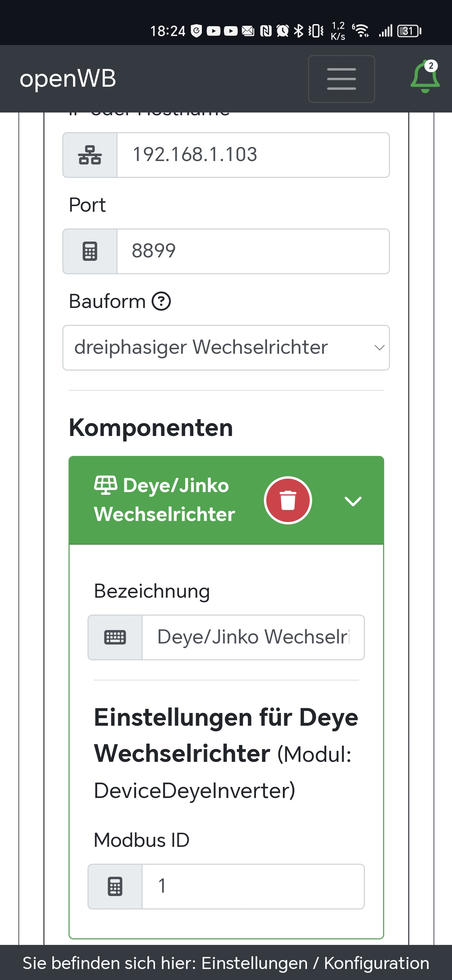Image resolution: width=452 pixels, height=980 pixels.
Task: Focus the Modbus ID input field
Action: point(253,886)
